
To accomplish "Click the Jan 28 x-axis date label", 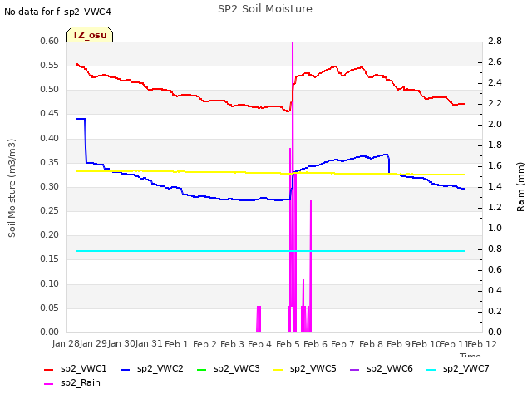I will pyautogui.click(x=66, y=343).
